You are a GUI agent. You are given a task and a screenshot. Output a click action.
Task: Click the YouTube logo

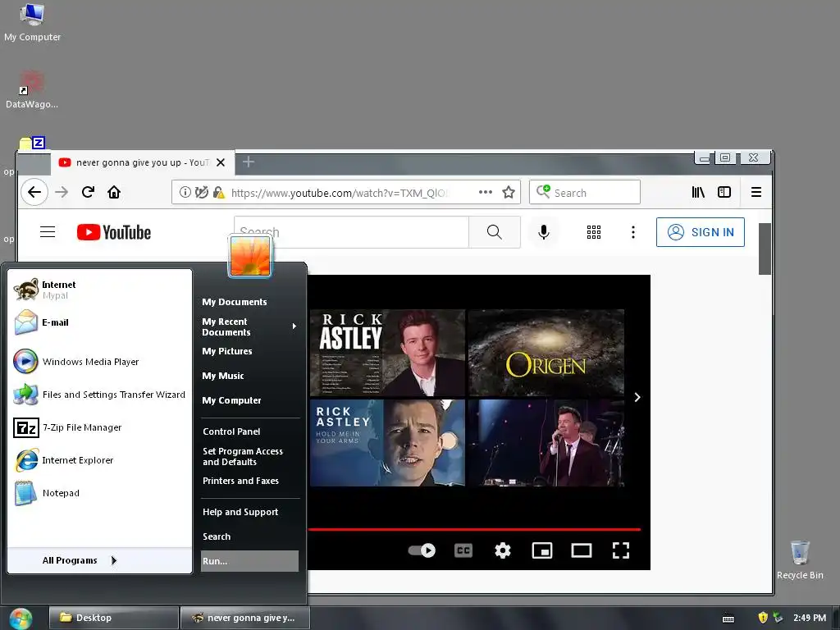pyautogui.click(x=113, y=232)
